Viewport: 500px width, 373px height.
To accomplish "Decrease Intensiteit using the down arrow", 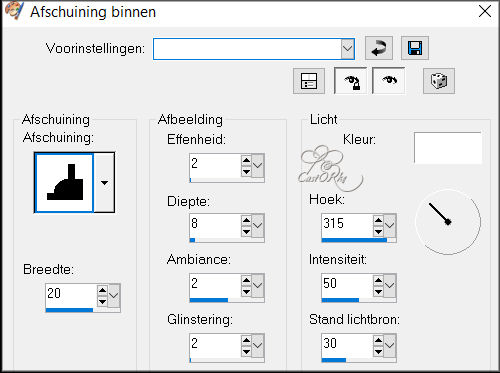I will point(378,292).
